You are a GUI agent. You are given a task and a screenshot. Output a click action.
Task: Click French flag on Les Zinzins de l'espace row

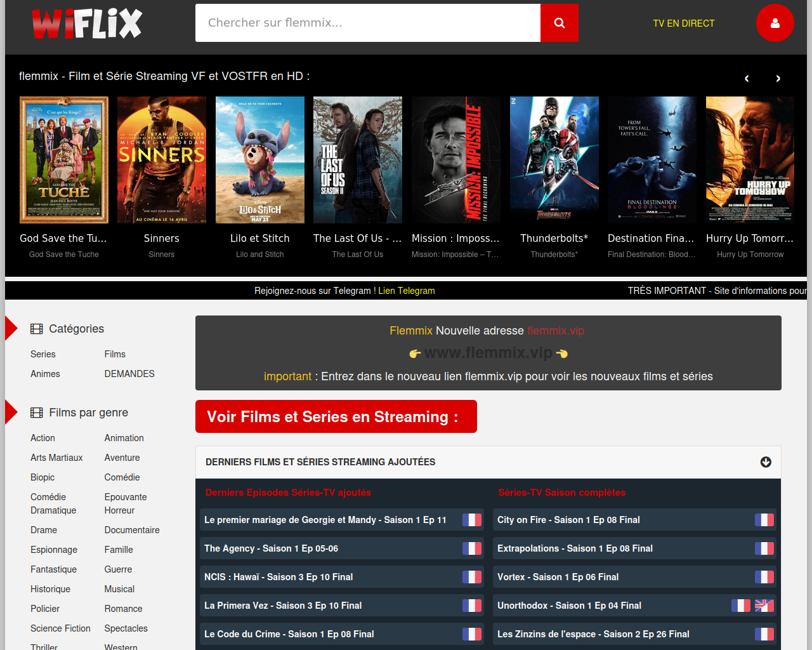[764, 634]
